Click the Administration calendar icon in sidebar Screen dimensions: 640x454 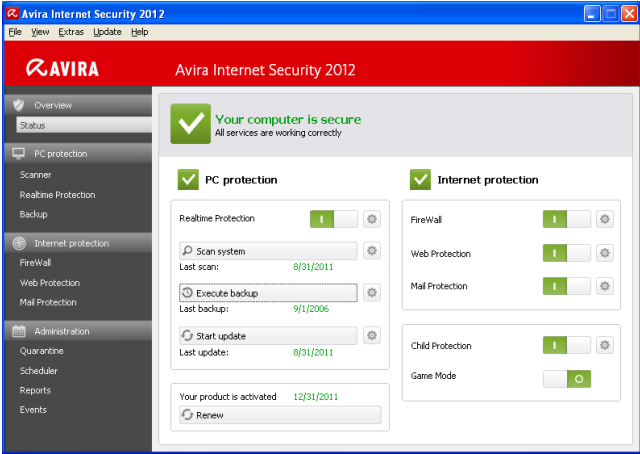coord(19,331)
